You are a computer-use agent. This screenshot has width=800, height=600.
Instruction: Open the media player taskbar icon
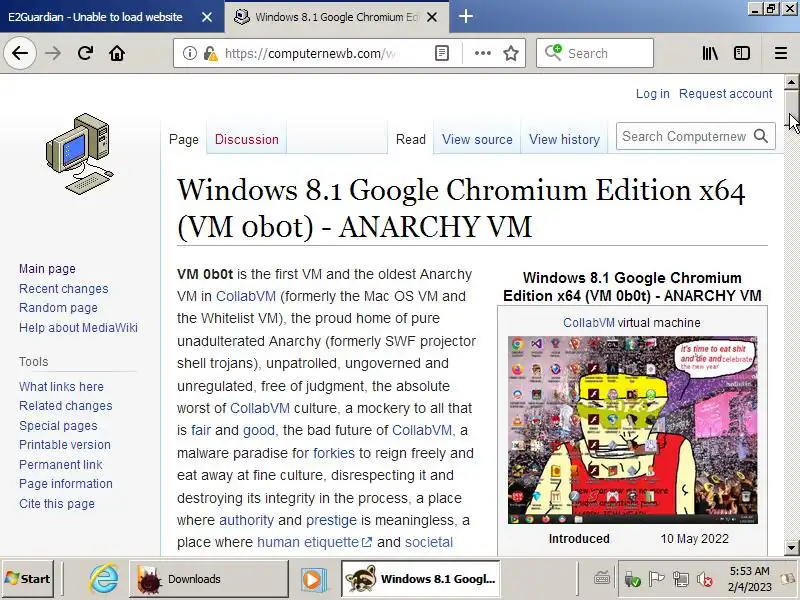(312, 580)
